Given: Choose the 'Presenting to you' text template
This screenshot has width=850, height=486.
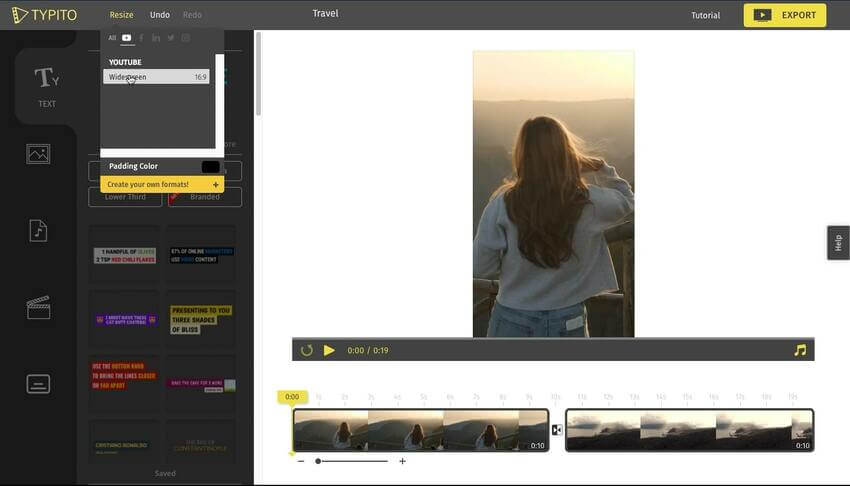Looking at the screenshot, I should [201, 320].
